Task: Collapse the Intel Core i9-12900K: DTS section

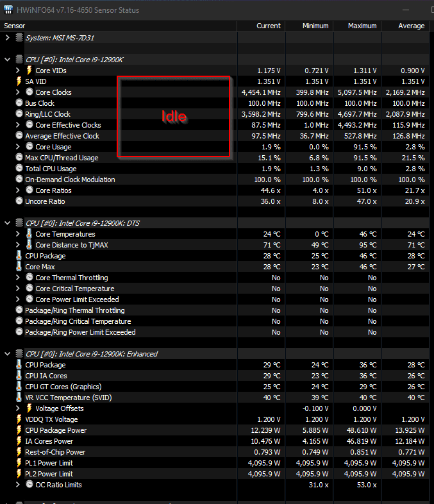Action: pos(8,223)
